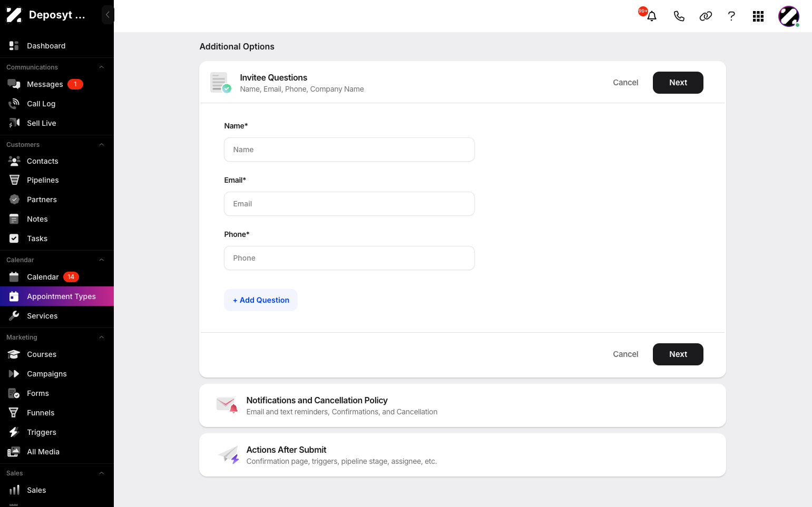Click the Sell Live icon

click(14, 123)
